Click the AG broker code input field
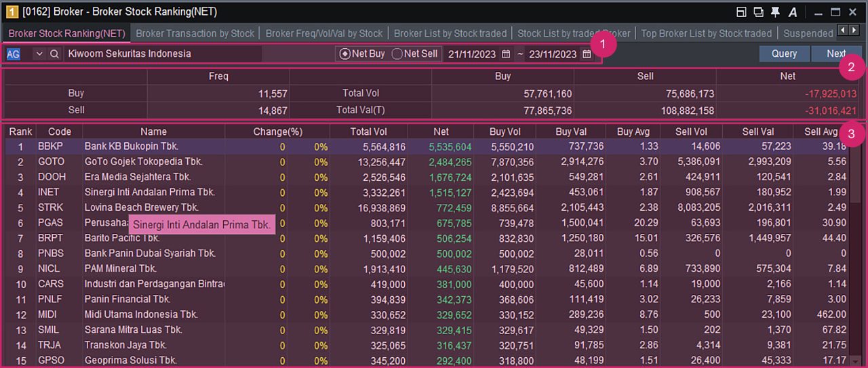This screenshot has height=368, width=868. (18, 54)
